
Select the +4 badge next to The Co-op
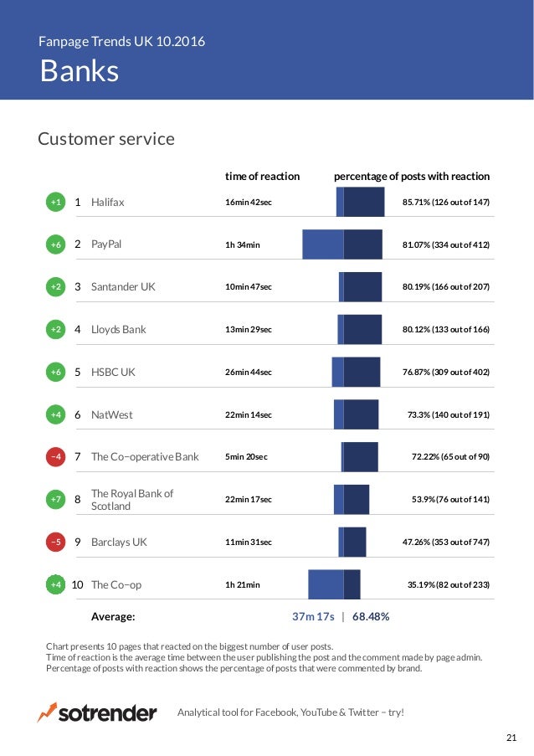56,584
